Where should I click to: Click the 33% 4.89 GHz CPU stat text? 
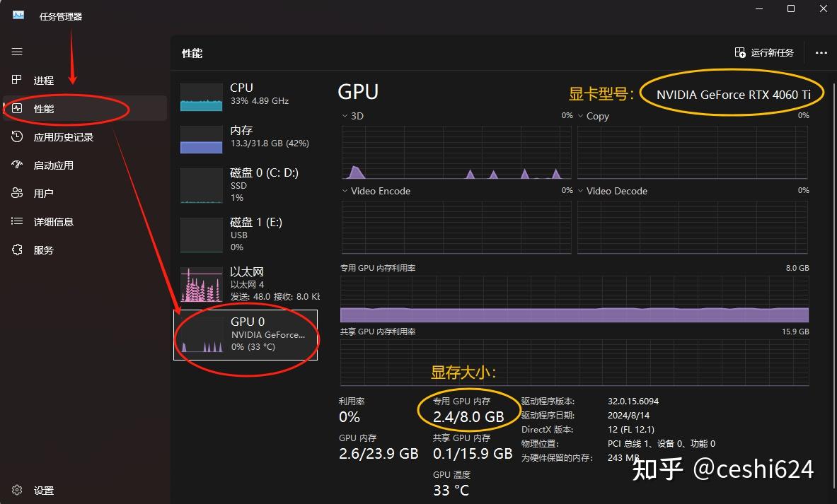point(260,101)
